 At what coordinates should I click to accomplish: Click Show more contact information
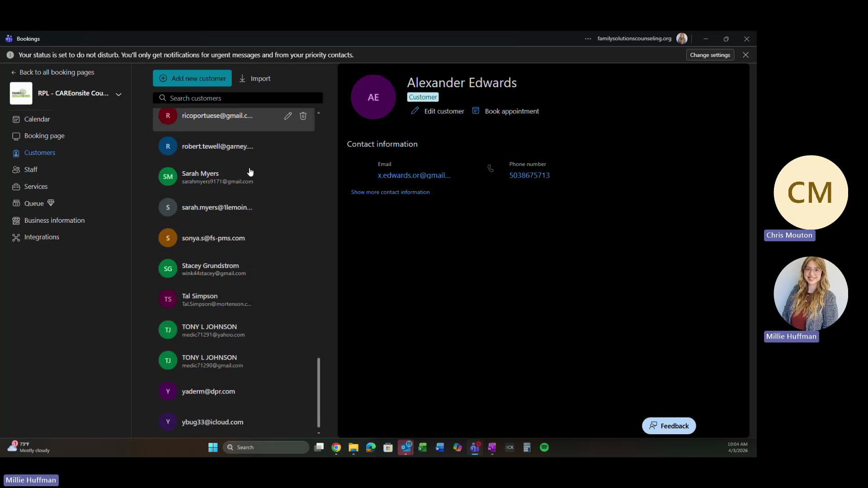coord(391,192)
